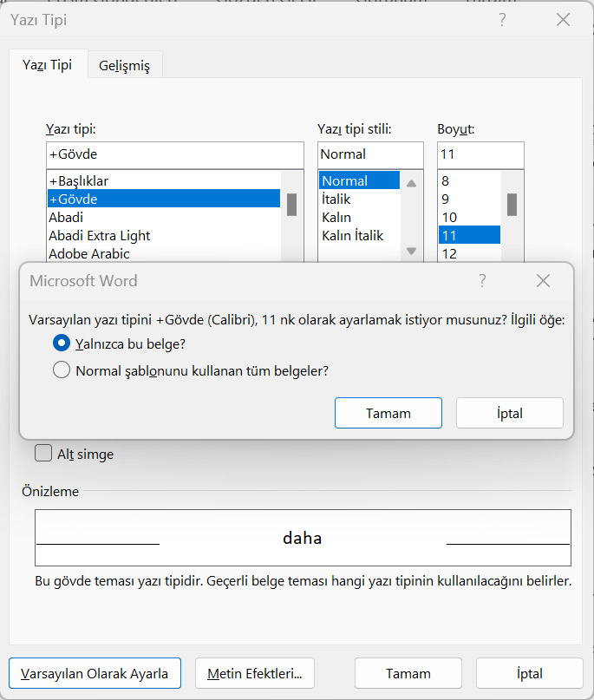Open the Yazı Tipi tab
The height and width of the screenshot is (700, 594).
click(x=48, y=65)
